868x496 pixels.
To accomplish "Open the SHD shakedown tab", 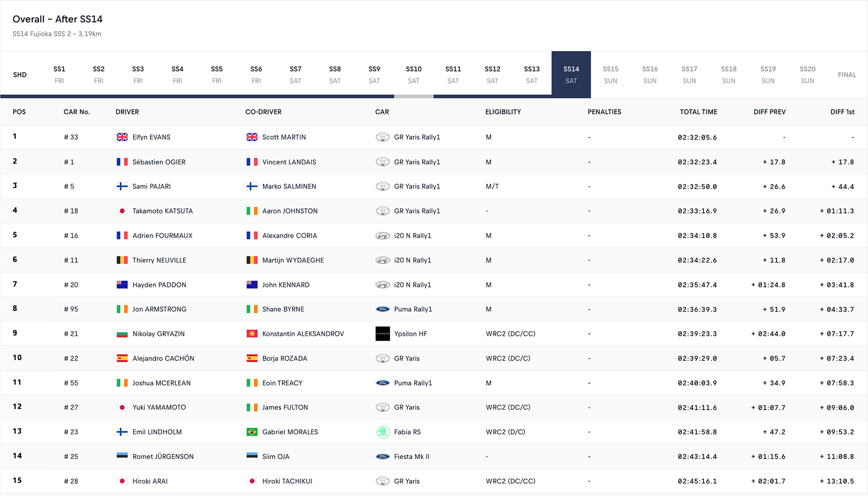I will 20,75.
